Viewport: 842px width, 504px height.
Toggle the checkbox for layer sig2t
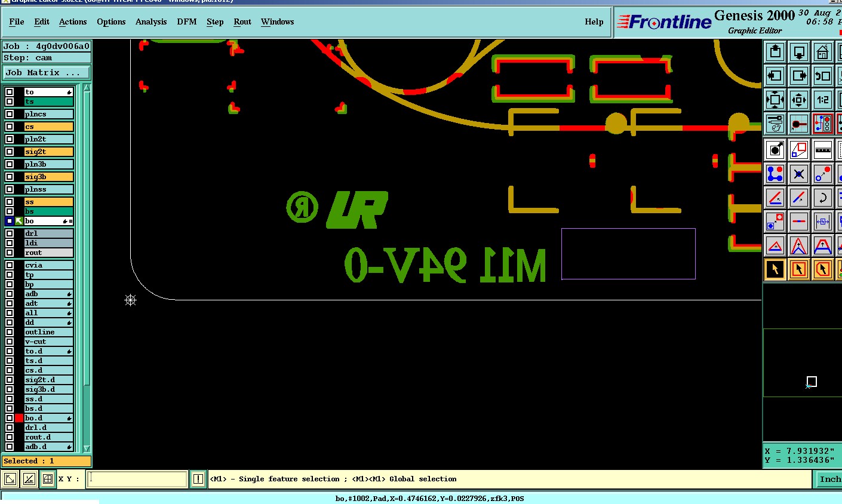point(10,152)
